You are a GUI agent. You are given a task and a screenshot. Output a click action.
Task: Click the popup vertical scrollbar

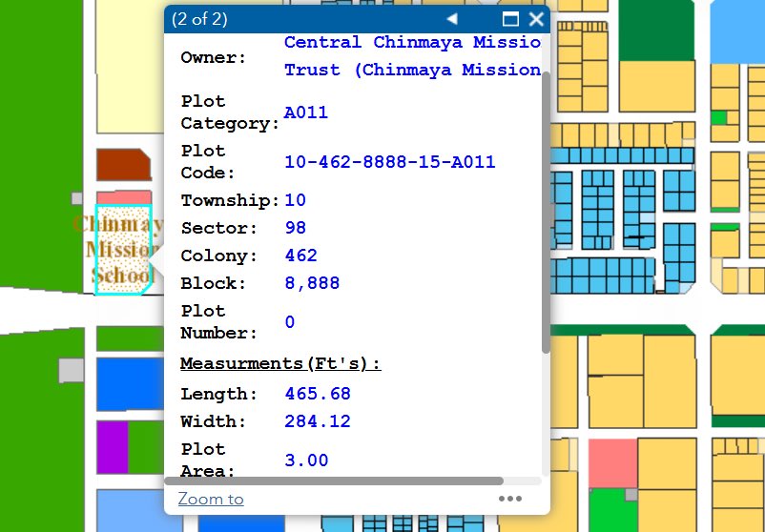click(x=546, y=212)
